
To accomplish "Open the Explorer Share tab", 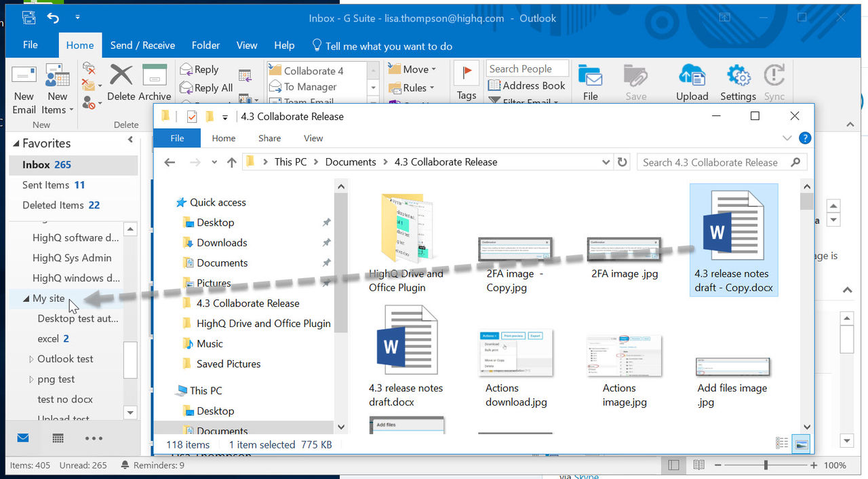I will [x=269, y=138].
